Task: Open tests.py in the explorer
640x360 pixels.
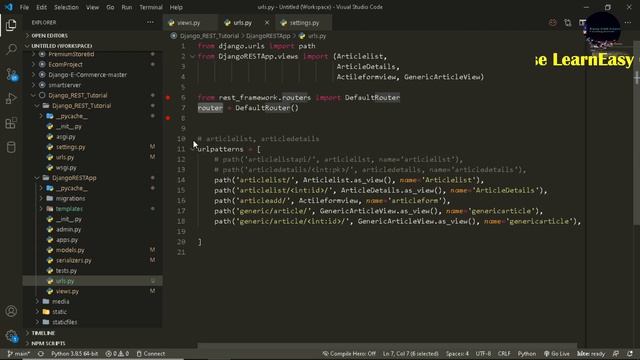Action: (66, 271)
